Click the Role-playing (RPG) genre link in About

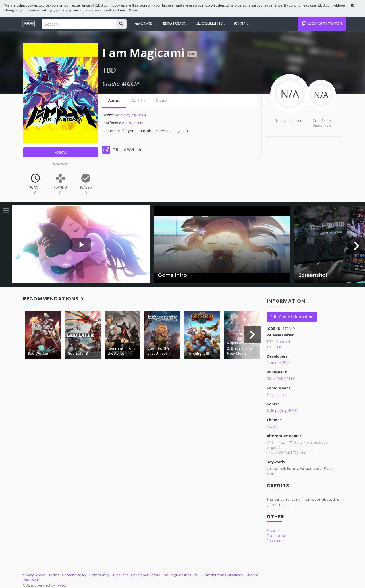coord(130,115)
